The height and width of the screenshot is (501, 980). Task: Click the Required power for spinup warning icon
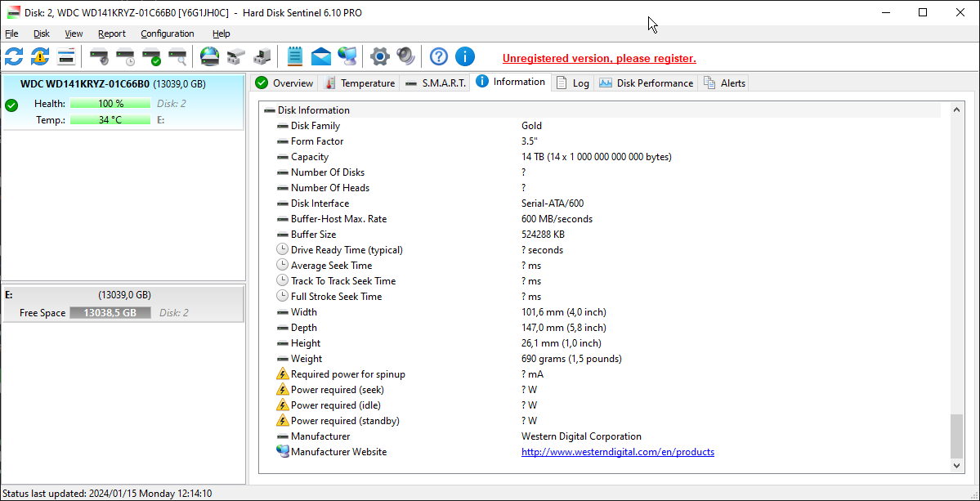click(283, 374)
